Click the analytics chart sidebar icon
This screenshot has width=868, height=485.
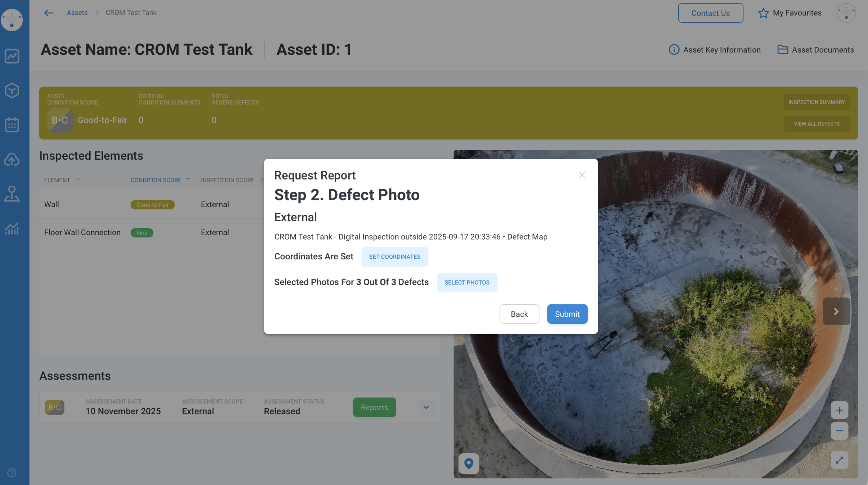coord(12,56)
